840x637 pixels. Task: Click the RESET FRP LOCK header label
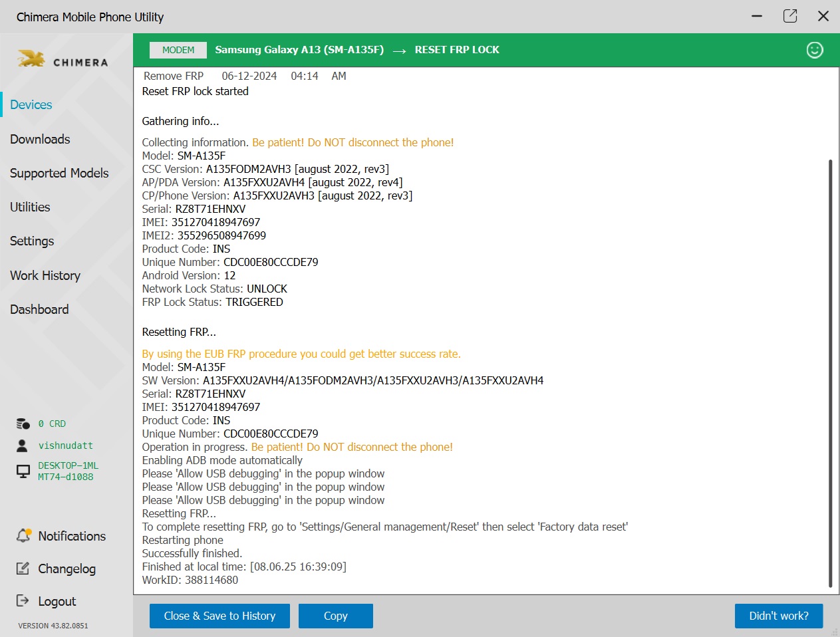[x=457, y=50]
